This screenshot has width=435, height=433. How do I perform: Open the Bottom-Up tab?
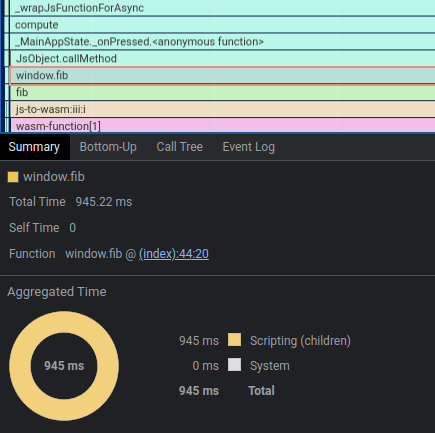click(x=108, y=147)
